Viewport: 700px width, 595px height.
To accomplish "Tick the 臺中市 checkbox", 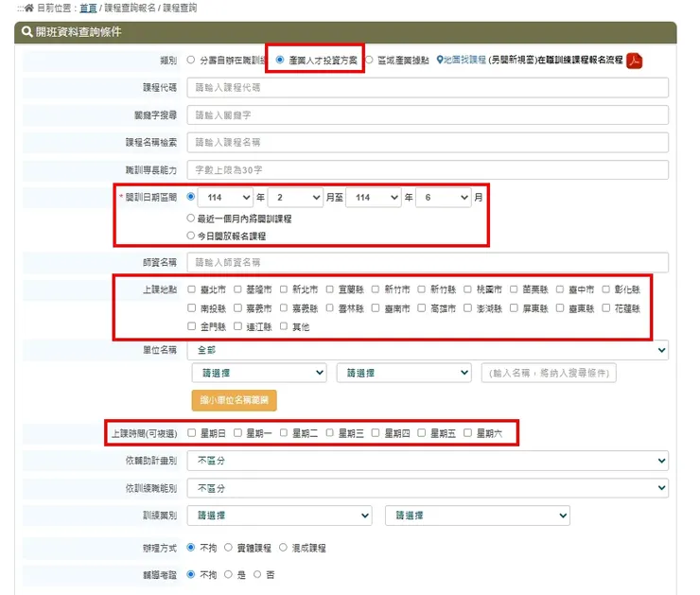I will coord(560,289).
